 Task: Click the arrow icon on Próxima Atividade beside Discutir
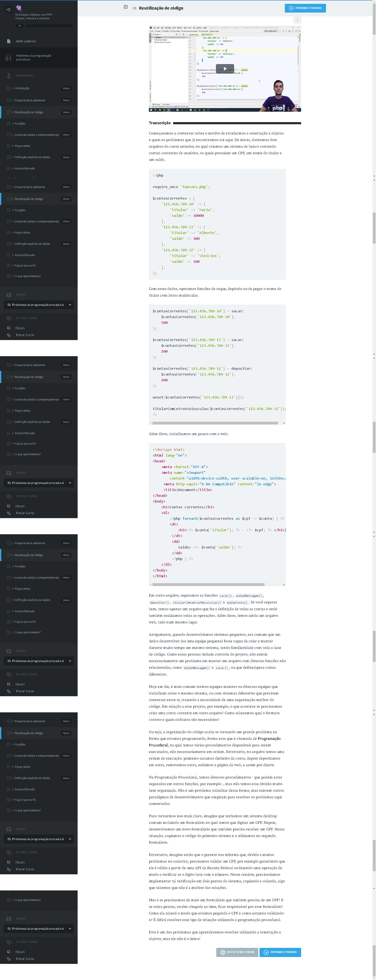pyautogui.click(x=266, y=952)
